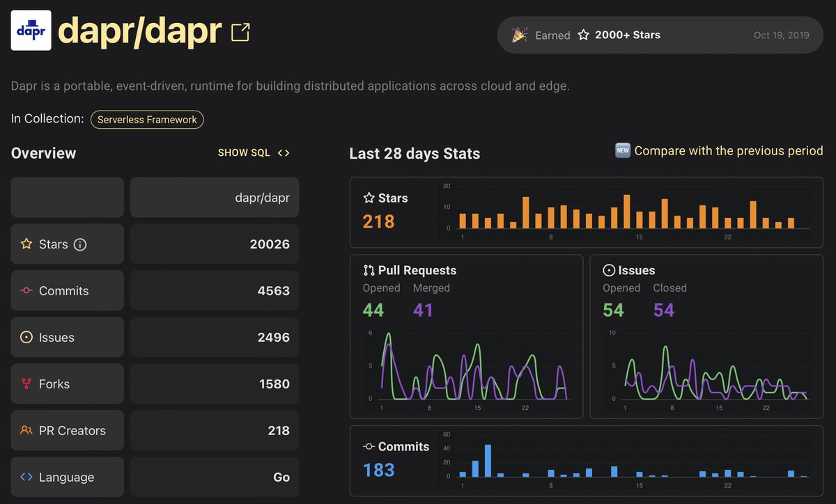Click the commits count 4563

(273, 291)
